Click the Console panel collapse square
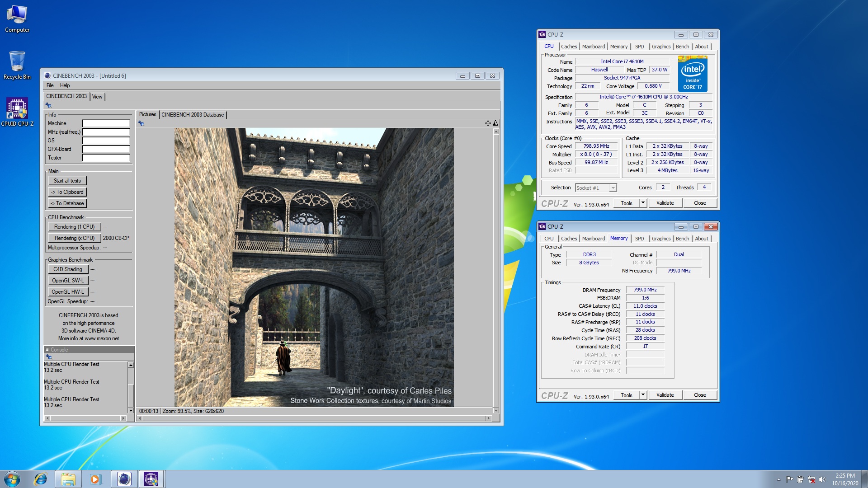Viewport: 868px width, 488px height. pos(47,350)
